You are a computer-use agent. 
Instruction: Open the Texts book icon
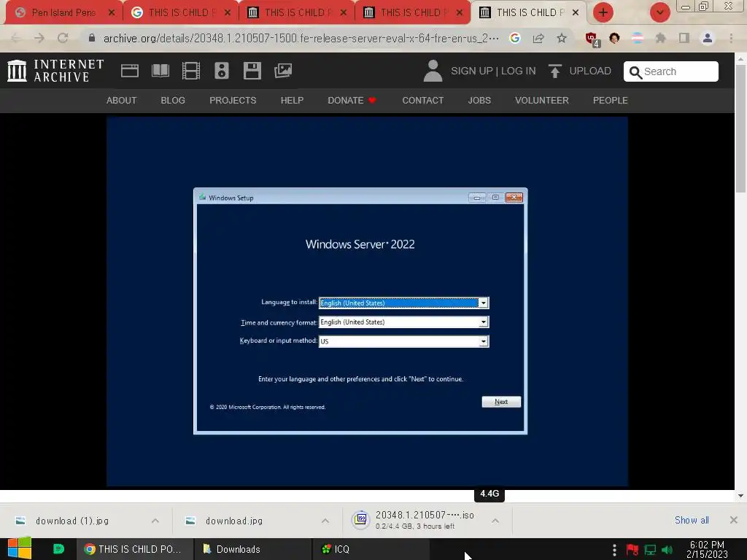click(160, 71)
